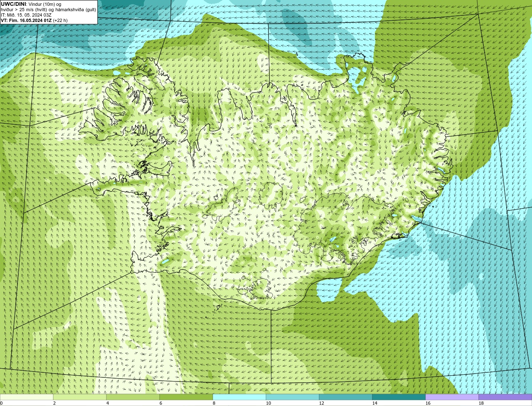Click the line 'IT: Mið. 15. 05. 2024 03Z'
Image resolution: width=532 pixels, height=406 pixels.
tap(26, 15)
